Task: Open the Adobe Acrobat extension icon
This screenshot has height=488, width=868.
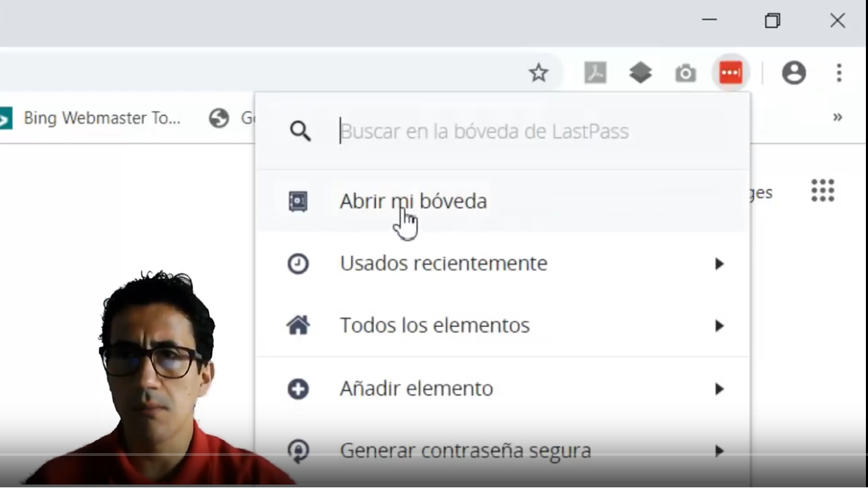Action: tap(595, 73)
